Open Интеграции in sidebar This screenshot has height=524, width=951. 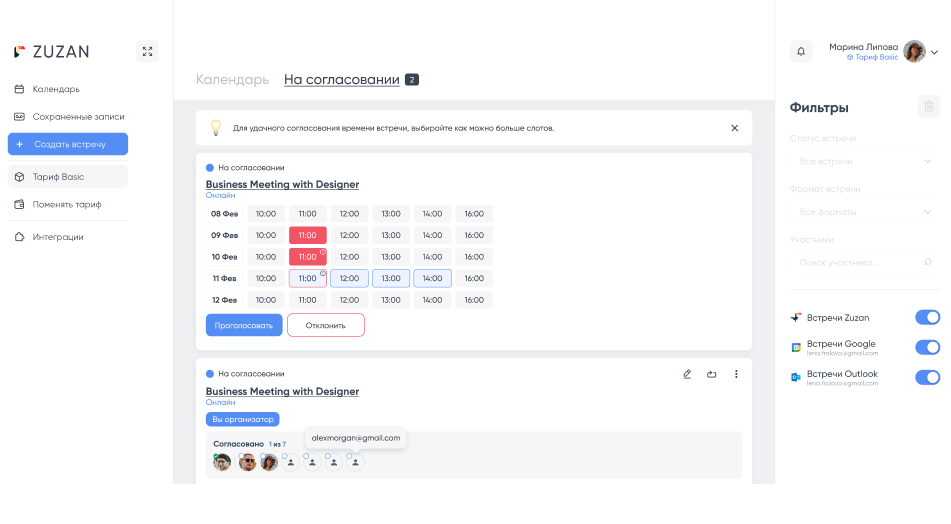point(49,237)
